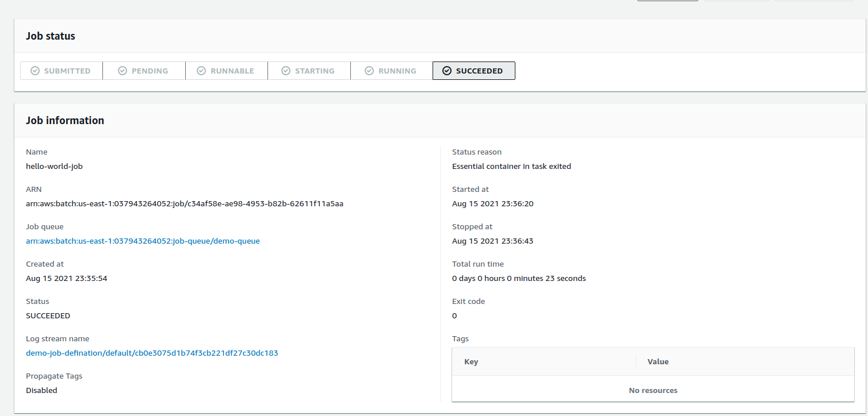Click the Status reason field label
868x416 pixels.
pyautogui.click(x=477, y=152)
